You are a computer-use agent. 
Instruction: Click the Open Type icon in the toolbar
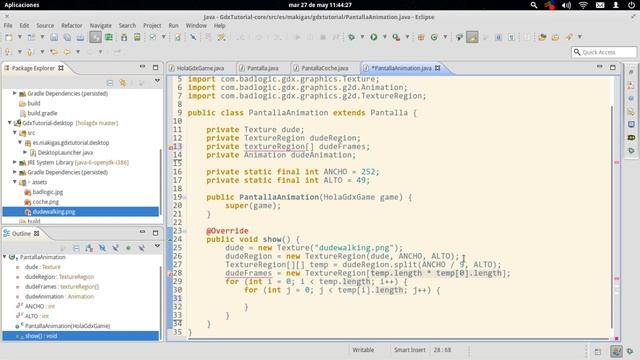[542, 37]
